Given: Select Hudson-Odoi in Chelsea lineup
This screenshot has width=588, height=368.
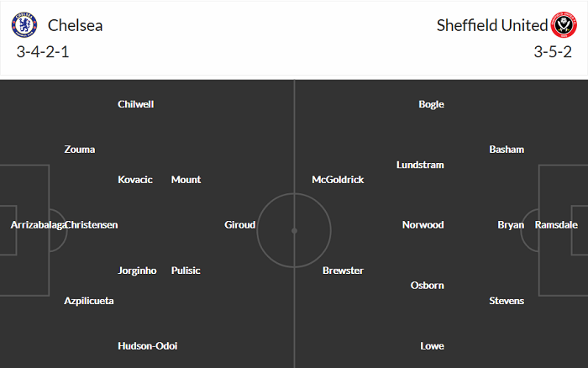Looking at the screenshot, I should (x=148, y=346).
